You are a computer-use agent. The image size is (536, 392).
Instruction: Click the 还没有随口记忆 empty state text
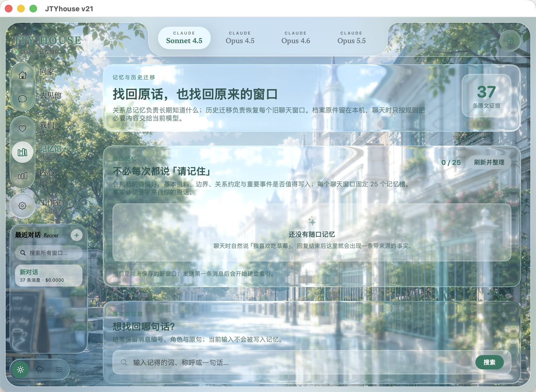pos(312,235)
